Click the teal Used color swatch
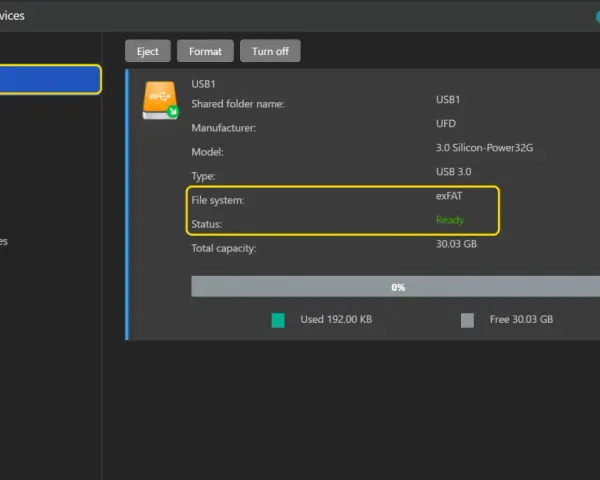The width and height of the screenshot is (600, 480). point(278,320)
